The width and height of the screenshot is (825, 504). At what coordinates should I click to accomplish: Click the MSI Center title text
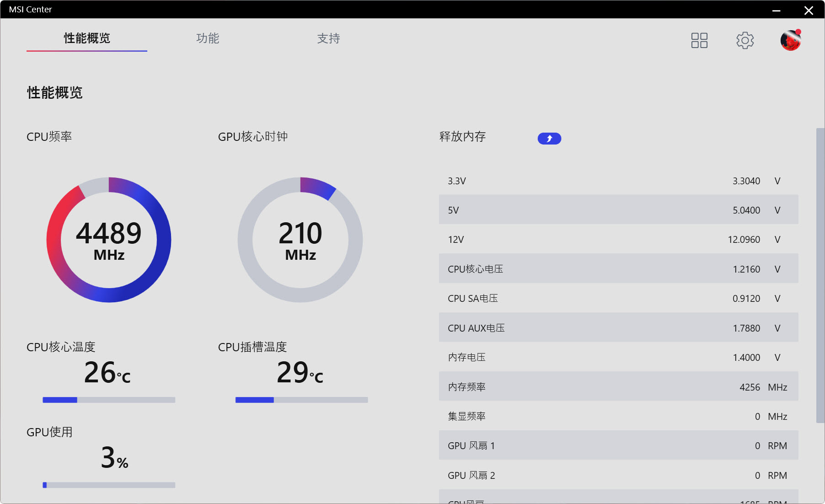coord(30,9)
